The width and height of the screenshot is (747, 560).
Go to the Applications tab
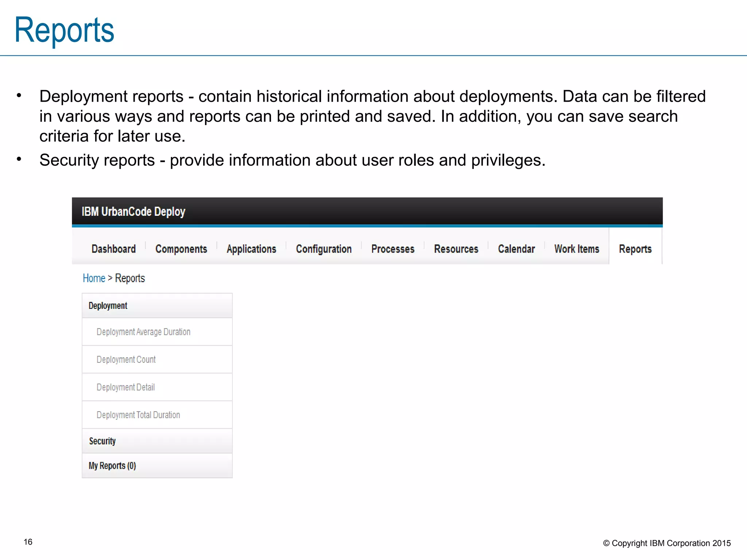[x=251, y=249]
